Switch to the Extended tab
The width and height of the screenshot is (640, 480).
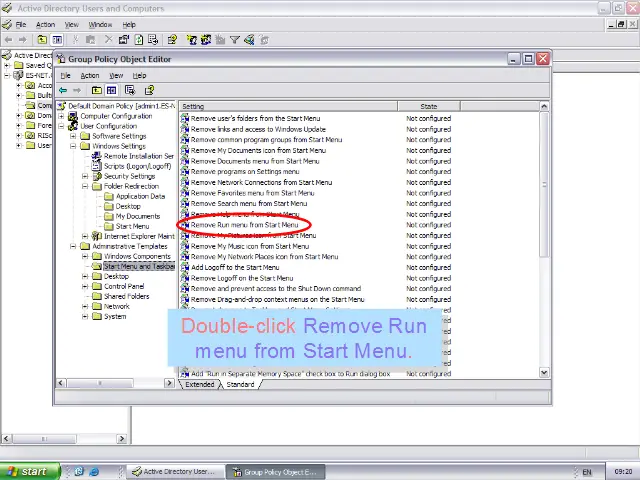(x=200, y=384)
